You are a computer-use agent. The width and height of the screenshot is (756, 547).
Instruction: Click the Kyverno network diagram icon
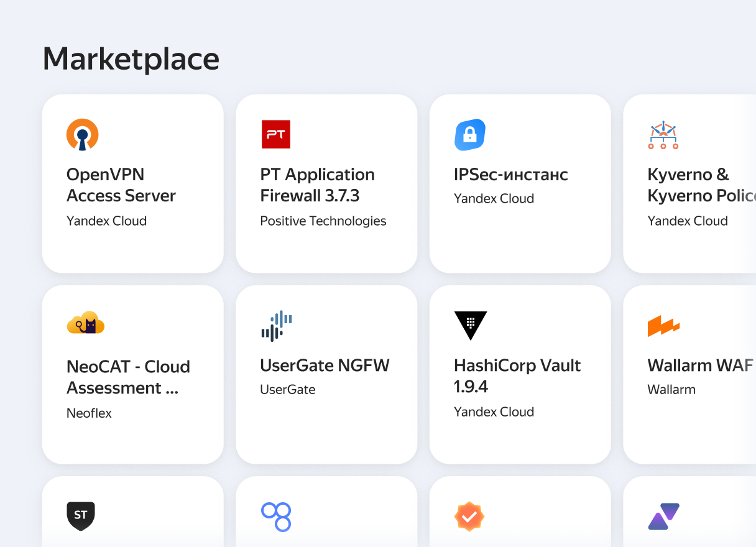[x=663, y=135]
